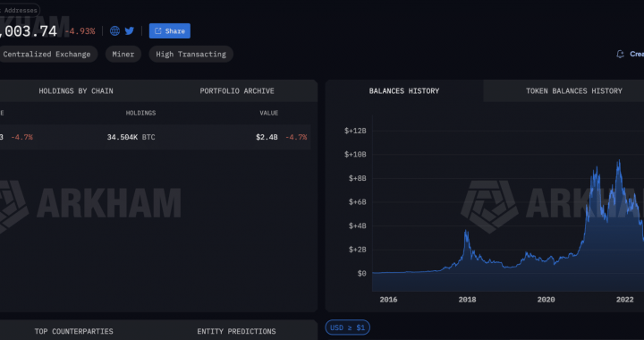Image resolution: width=644 pixels, height=340 pixels.
Task: Toggle the USD ≥ $1 filter
Action: point(347,327)
